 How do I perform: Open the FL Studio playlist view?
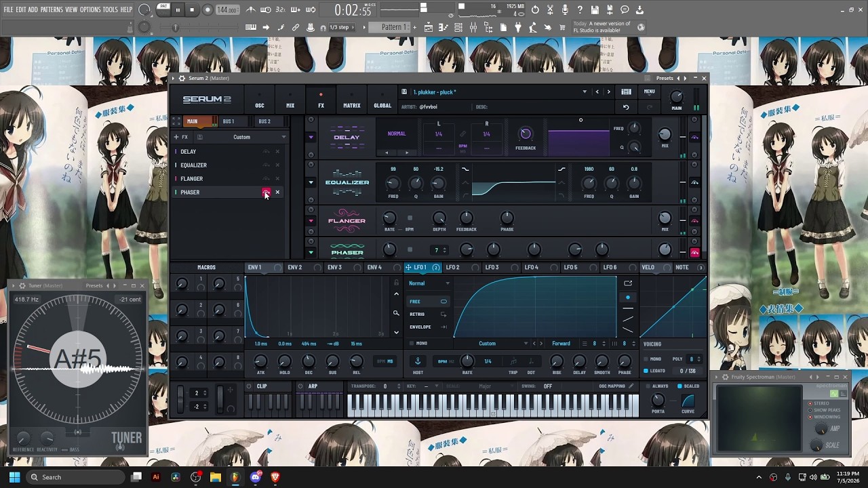(429, 28)
